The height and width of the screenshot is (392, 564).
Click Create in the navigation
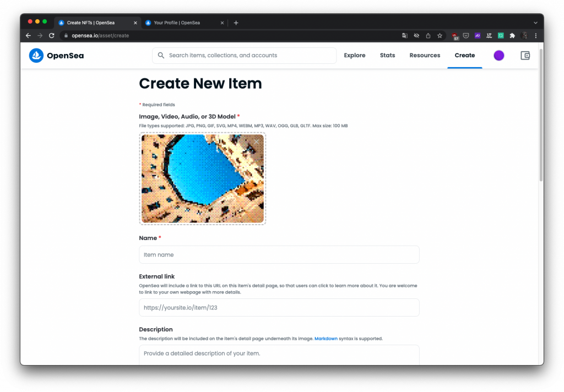tap(464, 56)
